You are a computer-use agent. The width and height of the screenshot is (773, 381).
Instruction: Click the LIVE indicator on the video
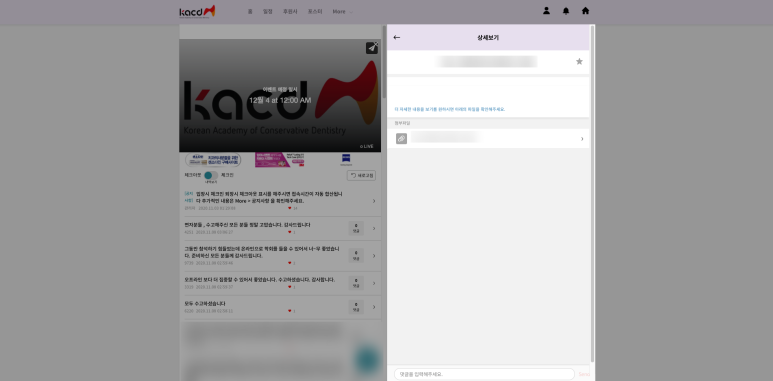coord(367,146)
